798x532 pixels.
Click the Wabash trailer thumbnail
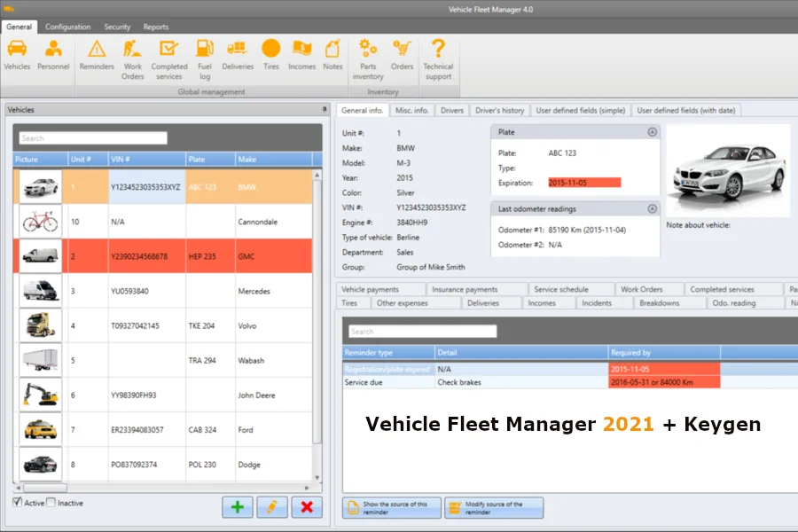click(x=40, y=360)
